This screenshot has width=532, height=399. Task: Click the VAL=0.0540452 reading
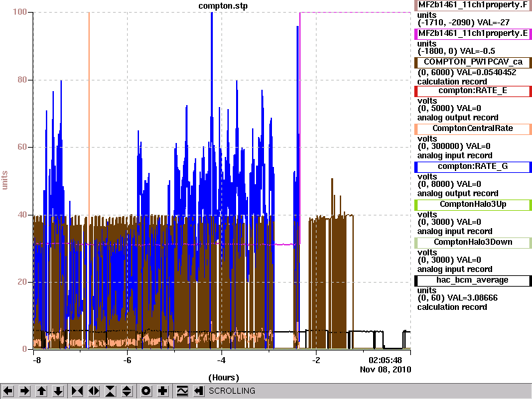click(487, 72)
